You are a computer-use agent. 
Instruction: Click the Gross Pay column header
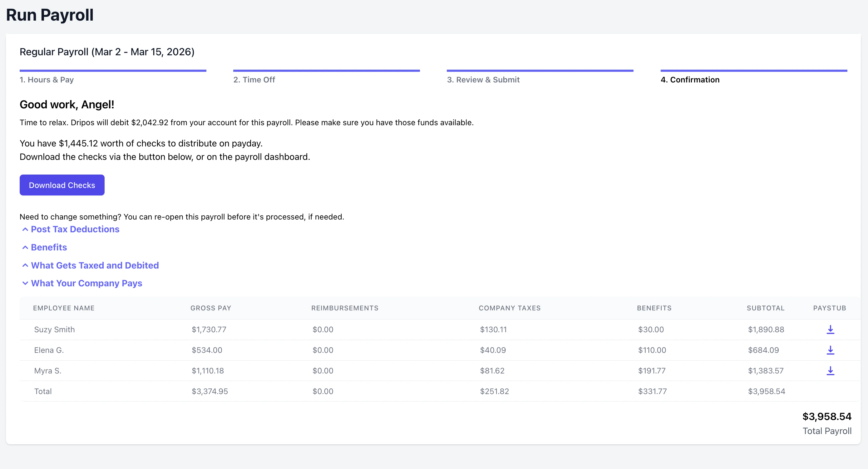pos(210,308)
